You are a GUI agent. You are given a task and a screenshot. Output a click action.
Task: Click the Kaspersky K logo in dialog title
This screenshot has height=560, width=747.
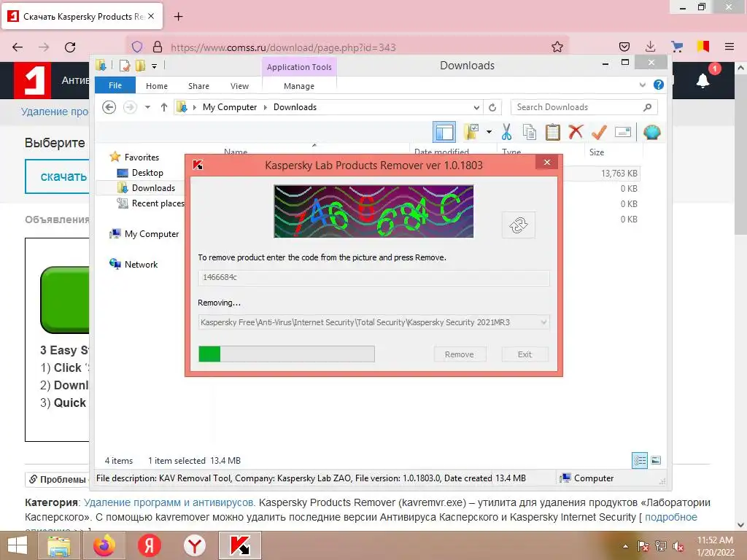198,166
